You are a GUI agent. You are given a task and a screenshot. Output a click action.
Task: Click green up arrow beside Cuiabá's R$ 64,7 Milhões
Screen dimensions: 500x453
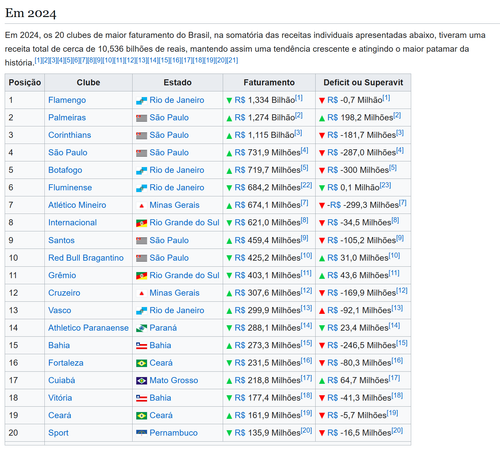322,381
